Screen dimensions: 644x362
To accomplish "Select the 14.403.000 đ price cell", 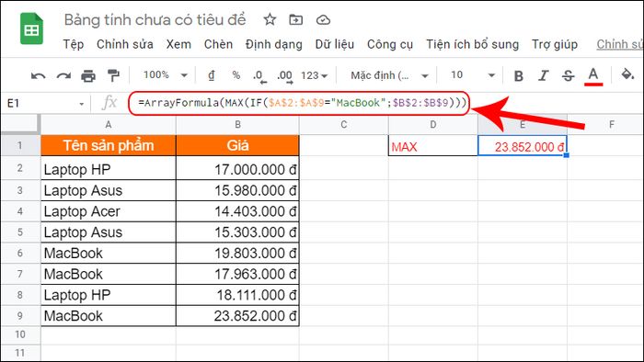I will (237, 211).
